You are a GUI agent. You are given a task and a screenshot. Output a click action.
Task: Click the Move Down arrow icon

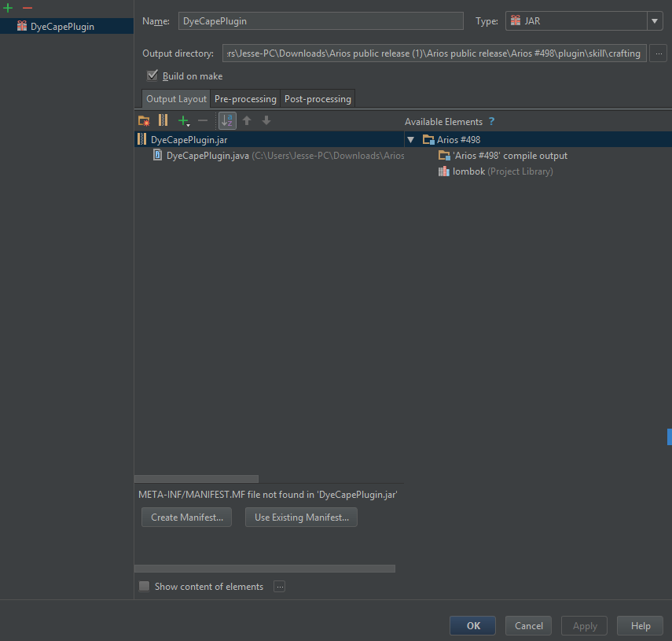pyautogui.click(x=266, y=120)
